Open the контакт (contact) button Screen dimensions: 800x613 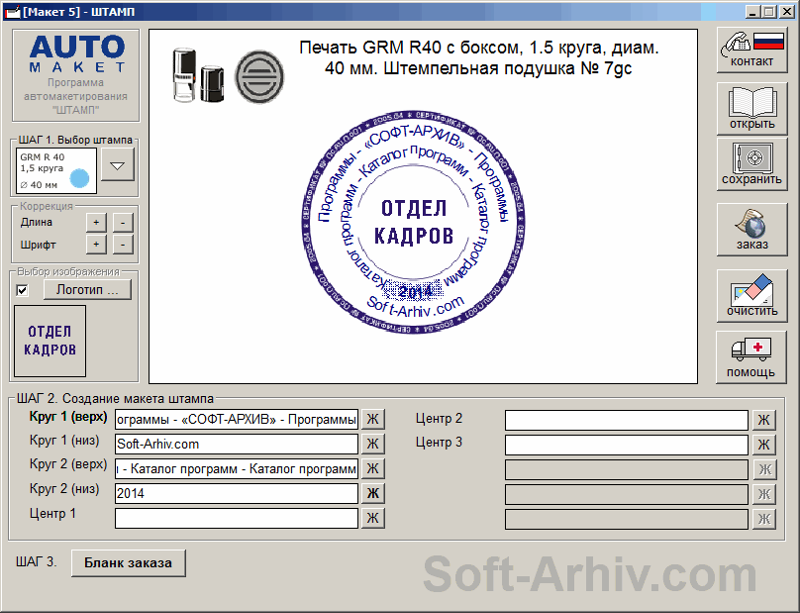click(752, 50)
